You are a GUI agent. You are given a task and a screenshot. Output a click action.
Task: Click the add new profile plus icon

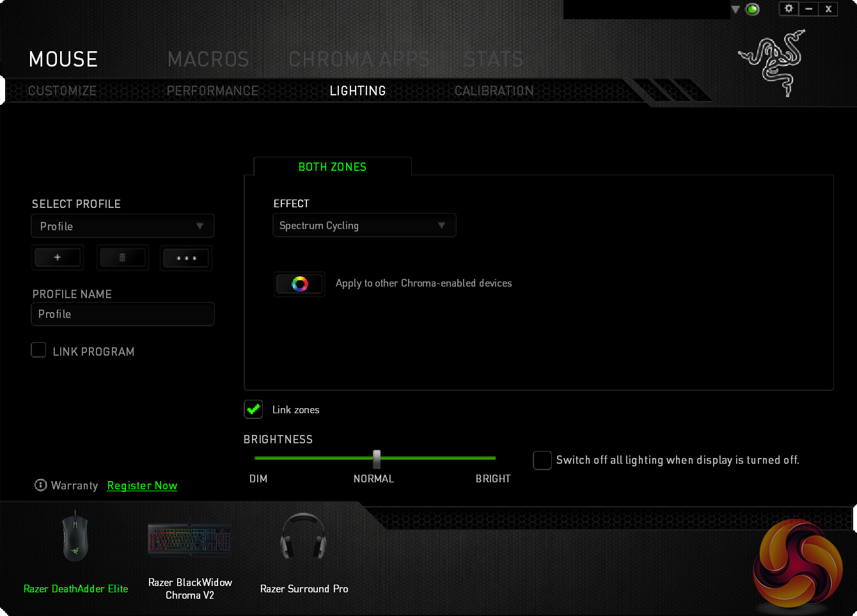coord(58,258)
